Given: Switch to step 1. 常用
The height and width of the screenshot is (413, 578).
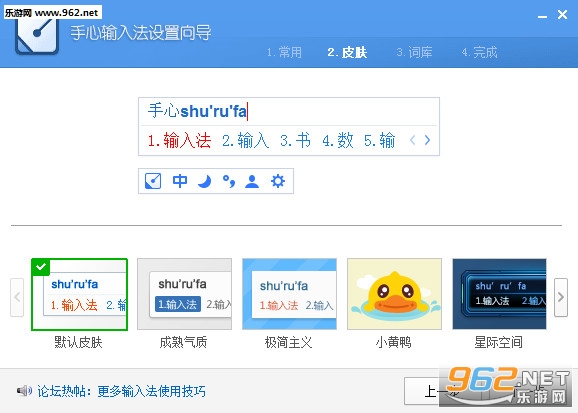Looking at the screenshot, I should click(x=284, y=52).
